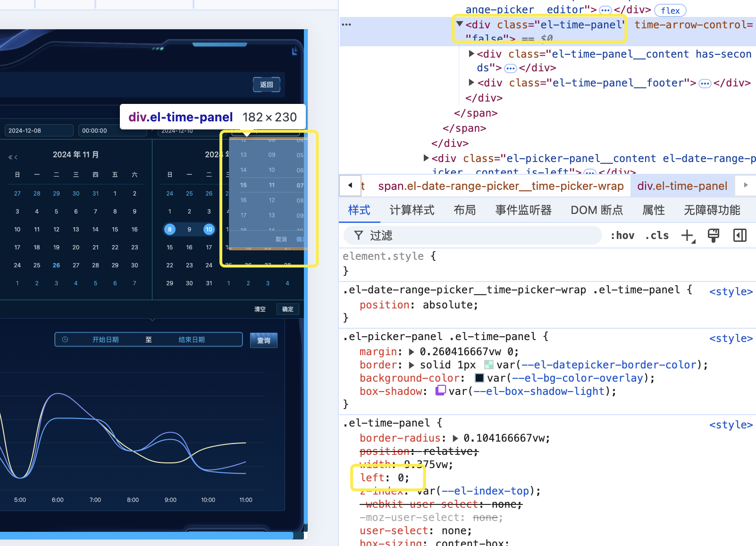
Task: Collapse the div.el-time-panel node in the DOM tree
Action: (459, 24)
